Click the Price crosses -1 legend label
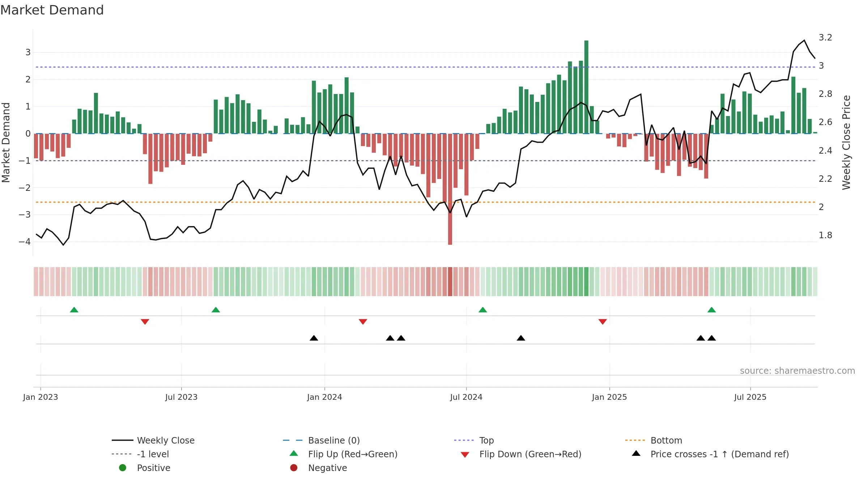868x488 pixels. (x=720, y=454)
